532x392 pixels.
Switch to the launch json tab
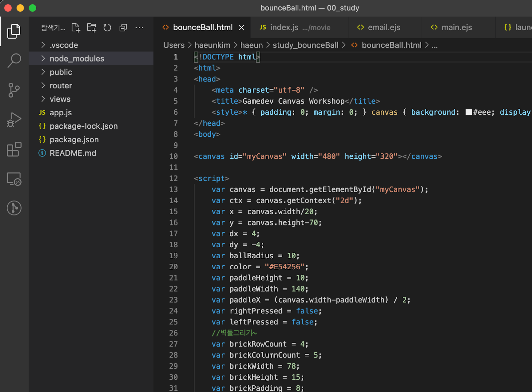click(514, 27)
